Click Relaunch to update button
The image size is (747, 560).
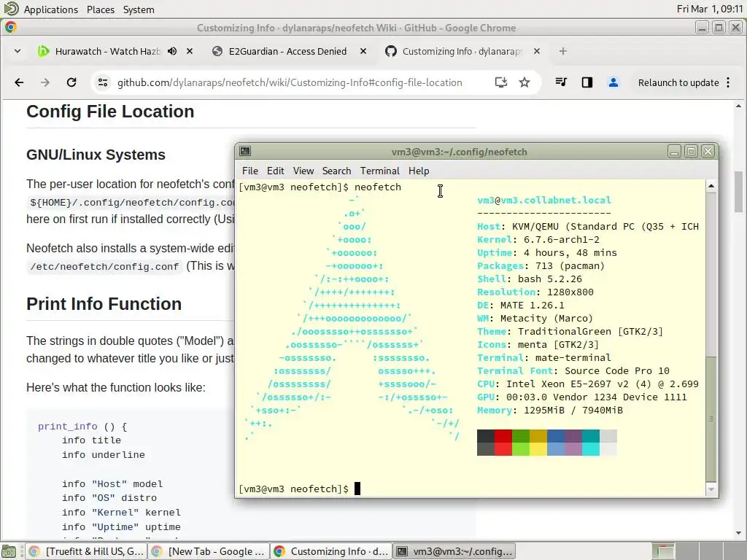click(x=678, y=83)
